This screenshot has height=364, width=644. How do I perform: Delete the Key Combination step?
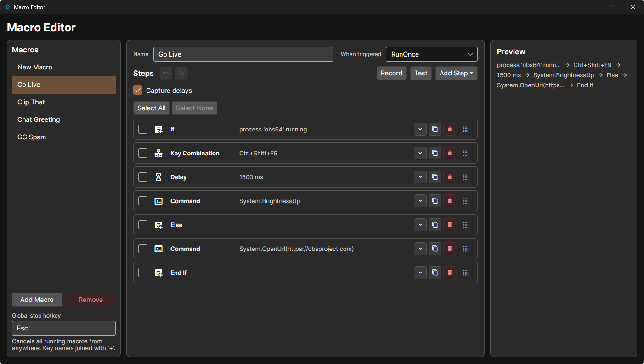tap(450, 153)
